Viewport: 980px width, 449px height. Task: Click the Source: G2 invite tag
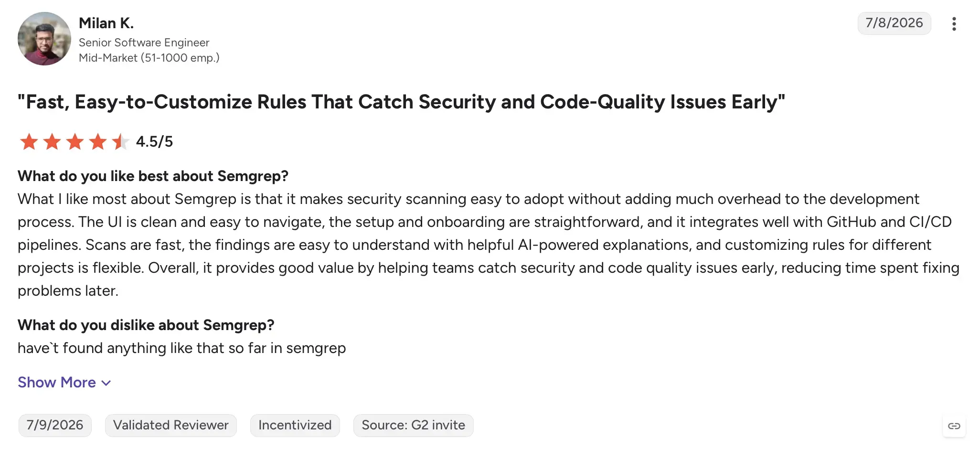coord(414,425)
